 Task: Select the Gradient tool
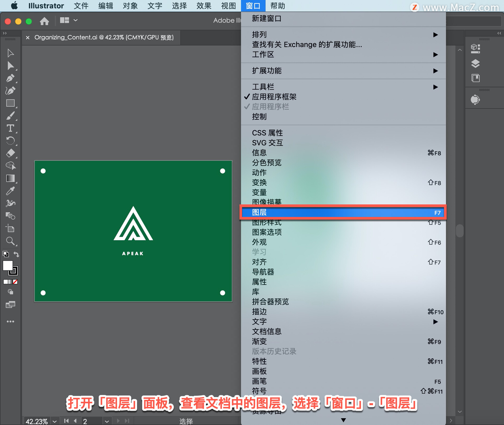pyautogui.click(x=10, y=178)
